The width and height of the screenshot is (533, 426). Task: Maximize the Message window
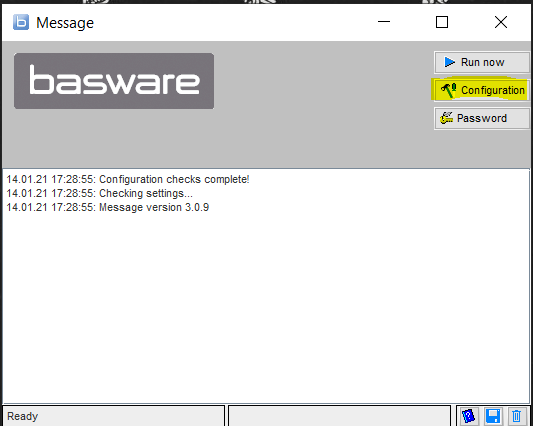(442, 22)
